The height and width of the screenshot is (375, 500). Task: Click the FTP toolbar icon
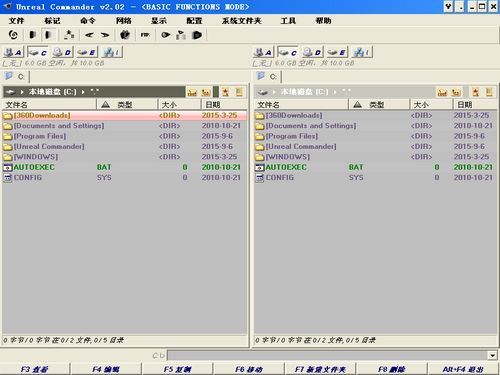(145, 35)
